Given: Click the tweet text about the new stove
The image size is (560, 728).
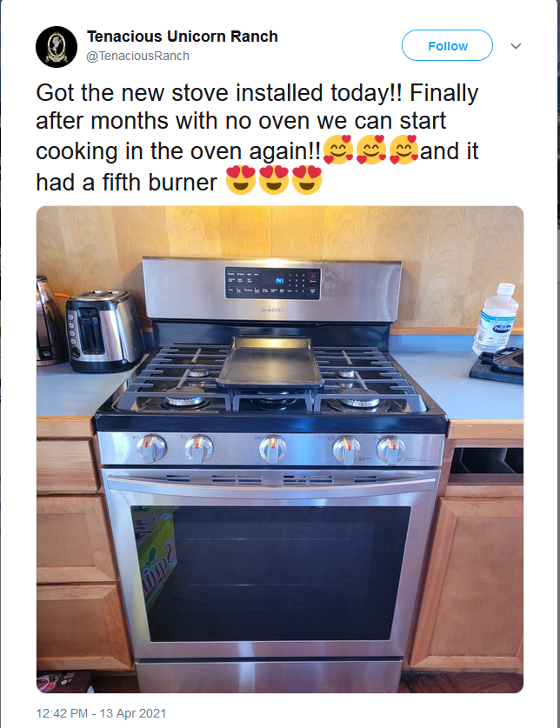Looking at the screenshot, I should click(257, 137).
